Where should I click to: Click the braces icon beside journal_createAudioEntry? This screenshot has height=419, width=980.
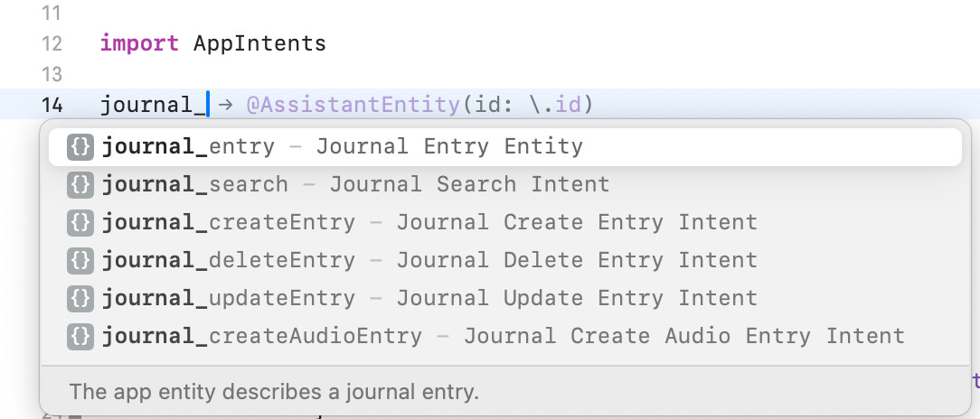[80, 336]
